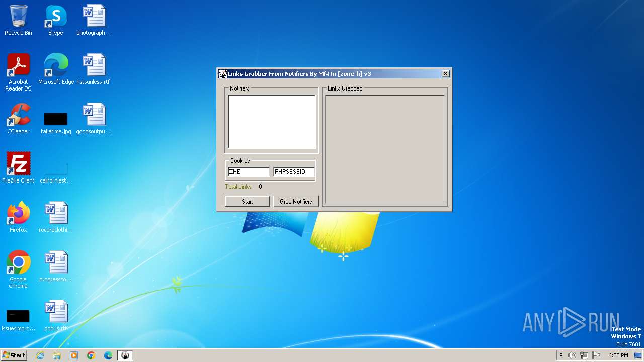This screenshot has width=644, height=362.
Task: Select FileZilla Client shortcut
Action: [18, 168]
